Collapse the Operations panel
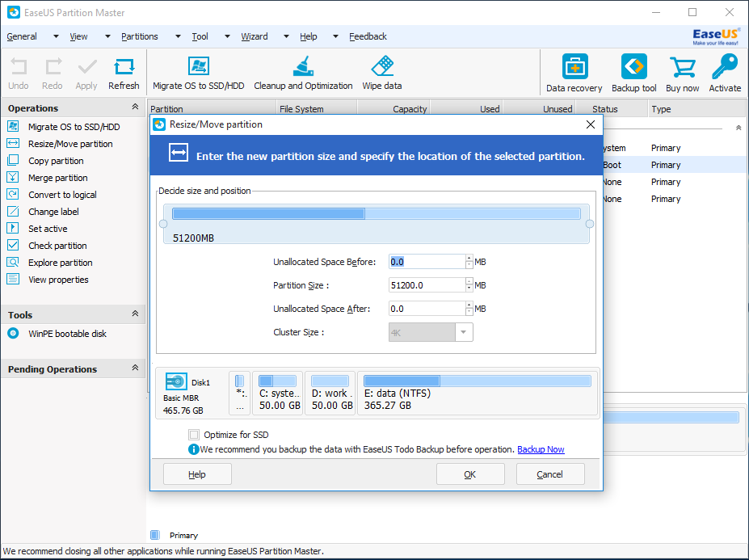This screenshot has width=749, height=560. point(135,107)
